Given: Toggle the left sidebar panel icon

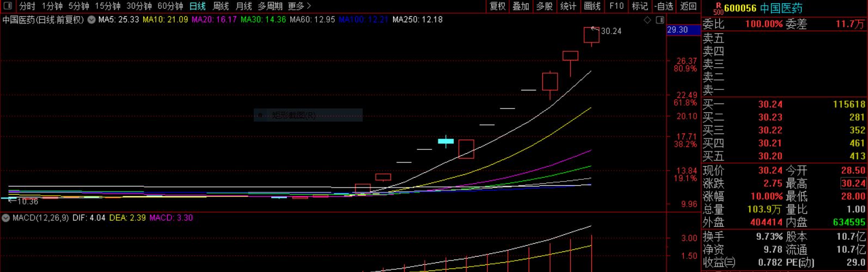Looking at the screenshot, I should (x=8, y=6).
